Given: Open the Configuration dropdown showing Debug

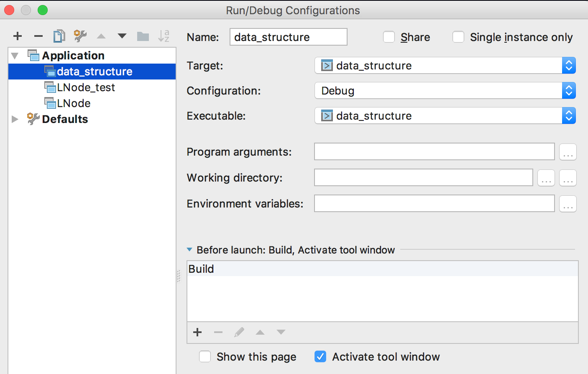Looking at the screenshot, I should coord(445,91).
